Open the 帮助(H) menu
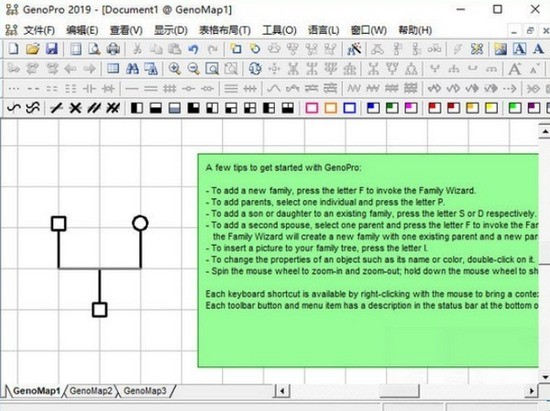Image resolution: width=550 pixels, height=411 pixels. (x=415, y=30)
